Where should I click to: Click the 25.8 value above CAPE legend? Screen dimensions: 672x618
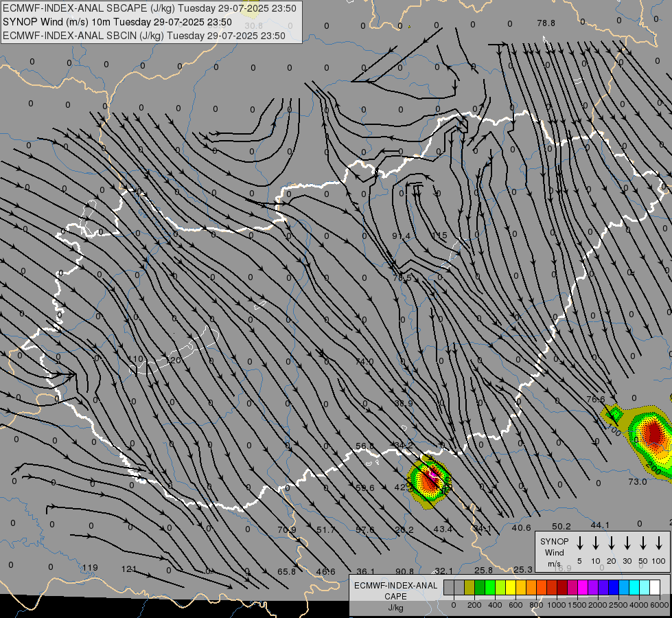tap(483, 570)
